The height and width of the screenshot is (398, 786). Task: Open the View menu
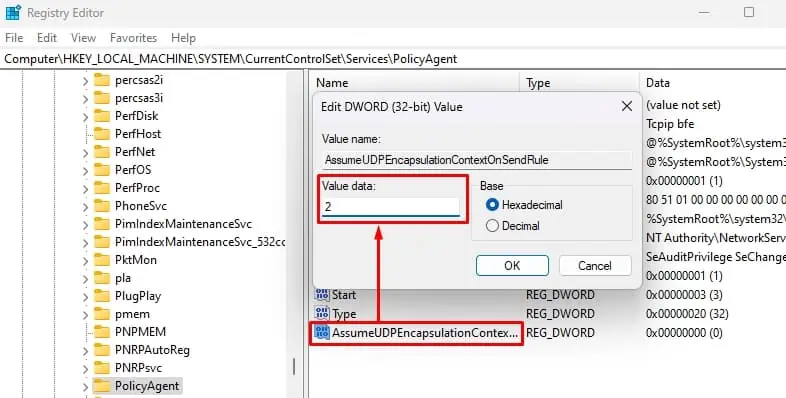[83, 38]
